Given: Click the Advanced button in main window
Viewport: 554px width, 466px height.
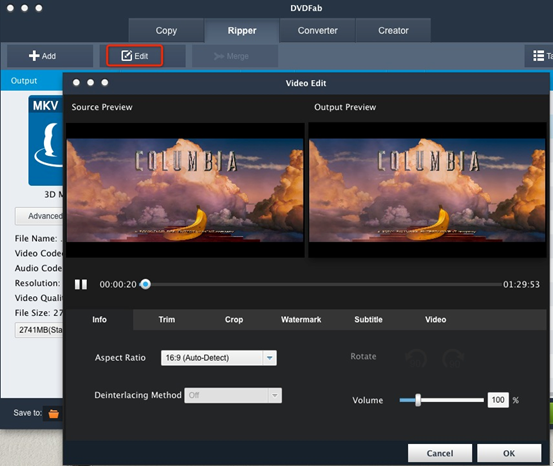Looking at the screenshot, I should (39, 216).
